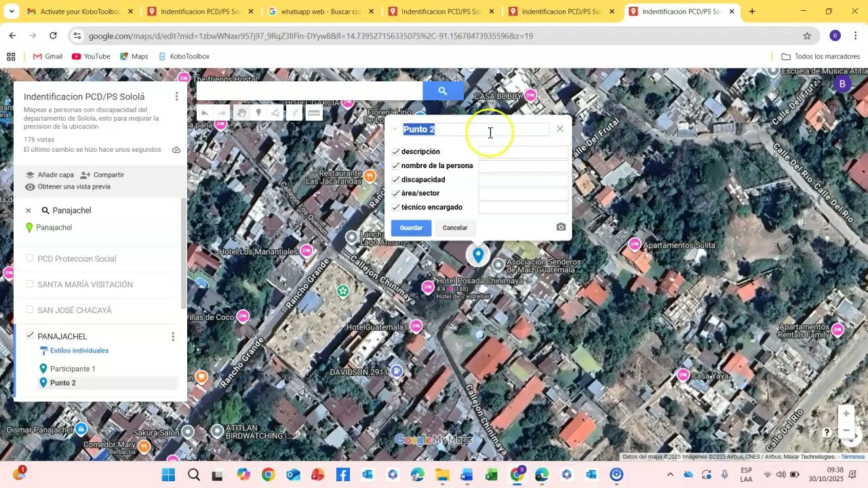Select Panajachel search result item

click(x=54, y=228)
